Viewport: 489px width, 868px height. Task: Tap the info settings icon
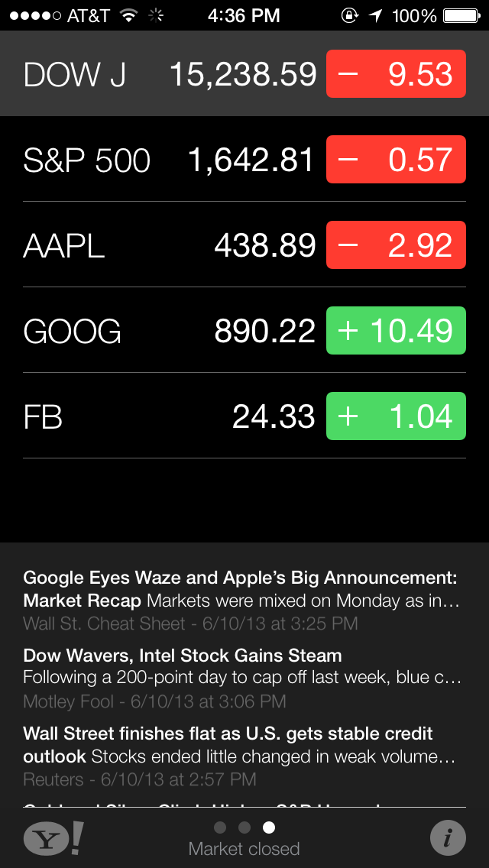click(448, 838)
